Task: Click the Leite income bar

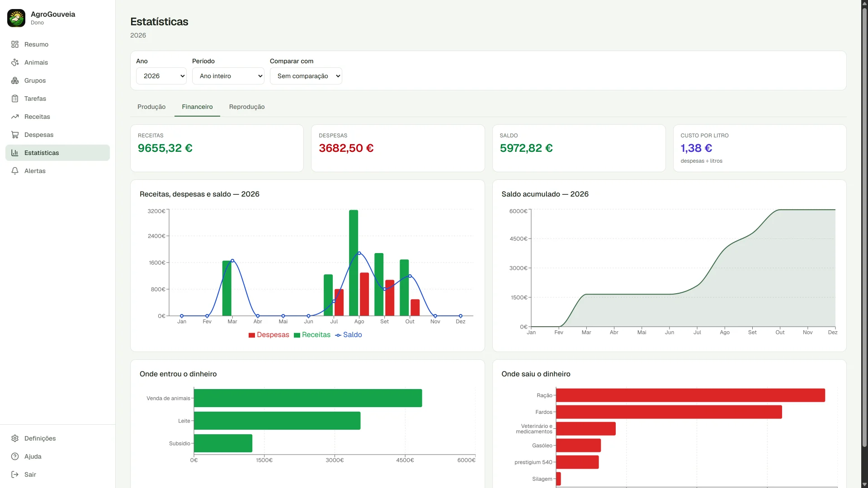Action: click(277, 421)
